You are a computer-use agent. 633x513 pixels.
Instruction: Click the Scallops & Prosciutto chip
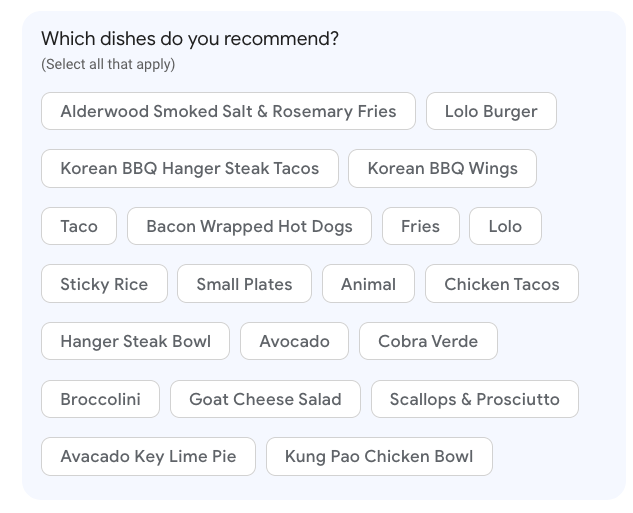[x=474, y=399]
